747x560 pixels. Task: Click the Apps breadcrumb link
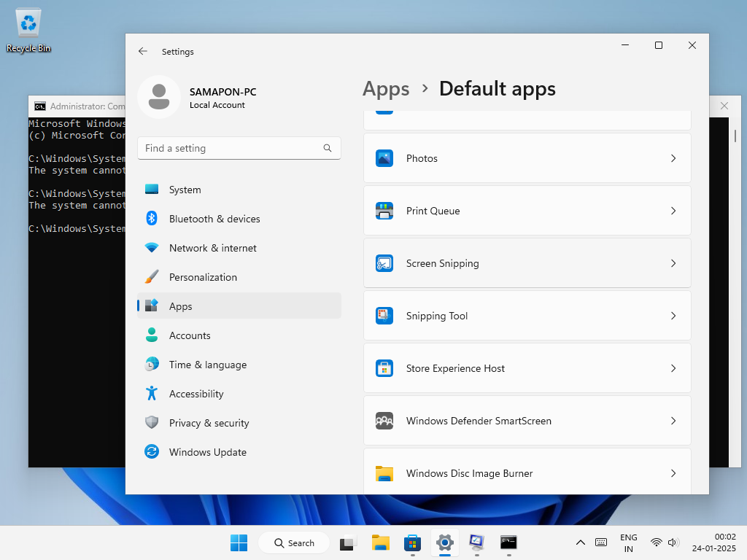click(x=386, y=89)
